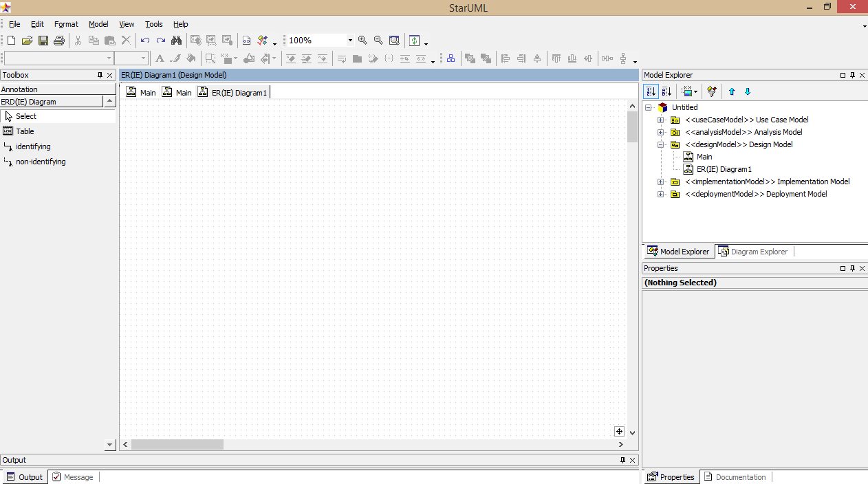Screen dimensions: 868x484
Task: Move element up with blue arrow
Action: [x=732, y=91]
